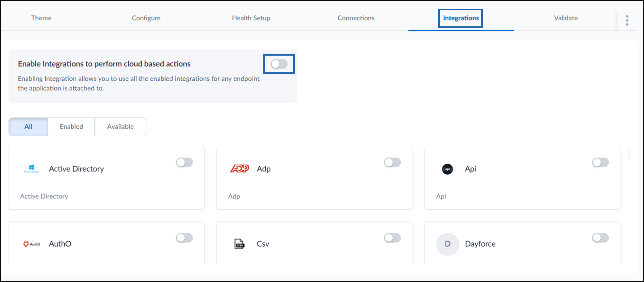Viewport: 644px width, 282px height.
Task: Filter integrations by Available
Action: point(121,127)
